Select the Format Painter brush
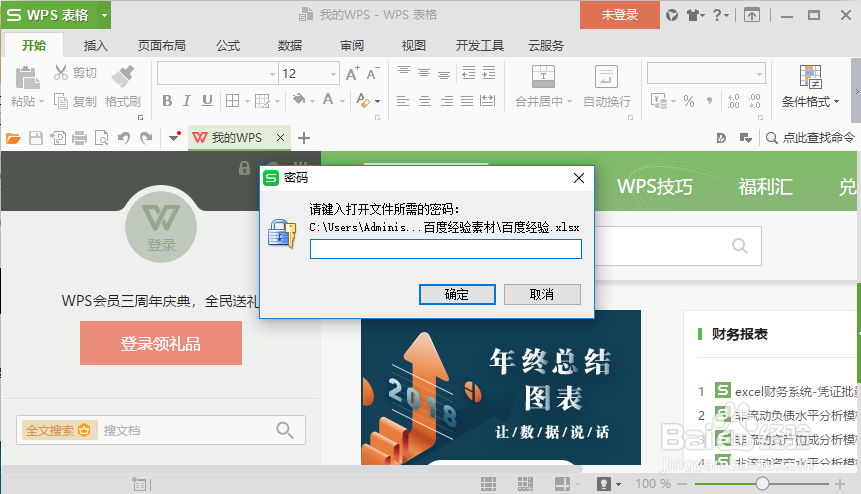The image size is (861, 494). [122, 77]
